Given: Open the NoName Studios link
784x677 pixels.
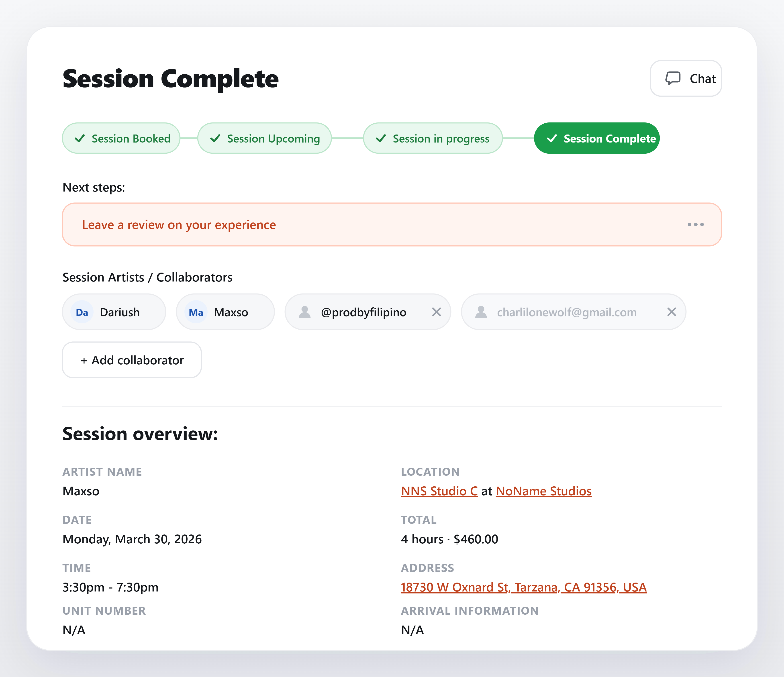Looking at the screenshot, I should 544,491.
